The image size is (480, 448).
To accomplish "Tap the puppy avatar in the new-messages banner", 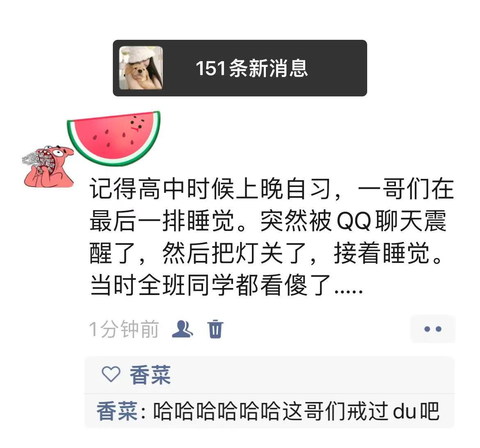I will 141,68.
